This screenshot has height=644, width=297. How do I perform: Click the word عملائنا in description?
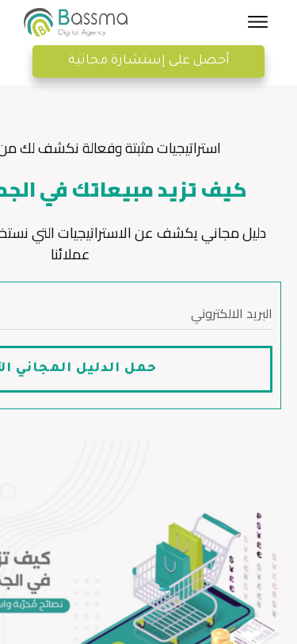click(x=70, y=255)
